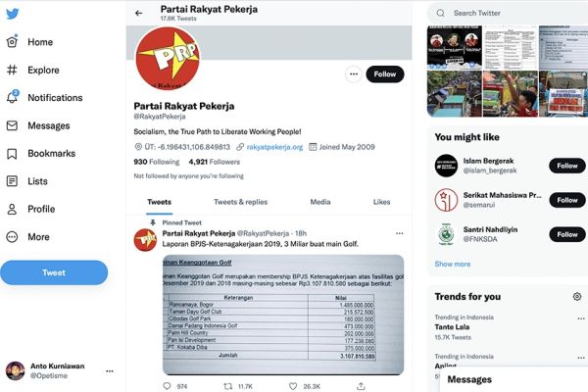Open the rakyatpekerja.org link
588x392 pixels.
(274, 147)
